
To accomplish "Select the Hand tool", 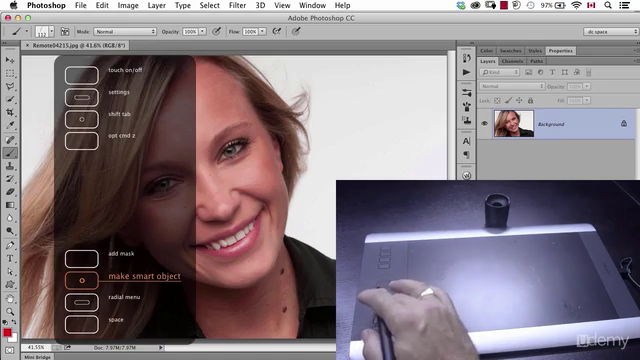I will click(x=10, y=299).
